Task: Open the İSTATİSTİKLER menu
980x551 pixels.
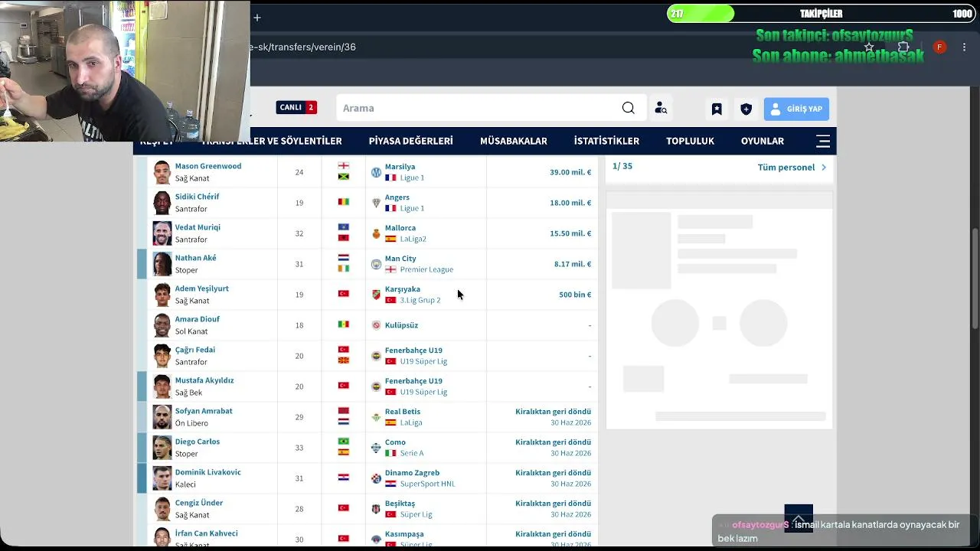Action: click(x=606, y=141)
